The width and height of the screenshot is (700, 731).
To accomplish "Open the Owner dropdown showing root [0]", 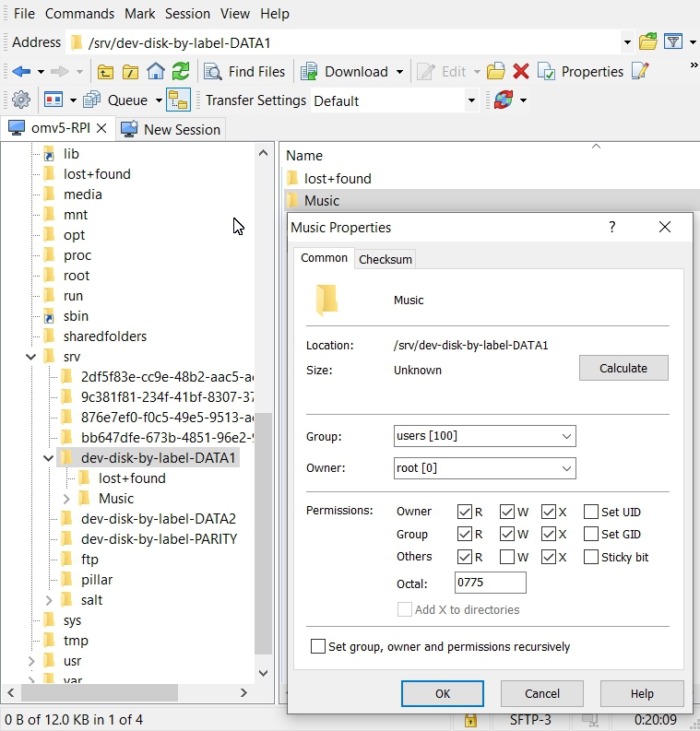I will 484,468.
